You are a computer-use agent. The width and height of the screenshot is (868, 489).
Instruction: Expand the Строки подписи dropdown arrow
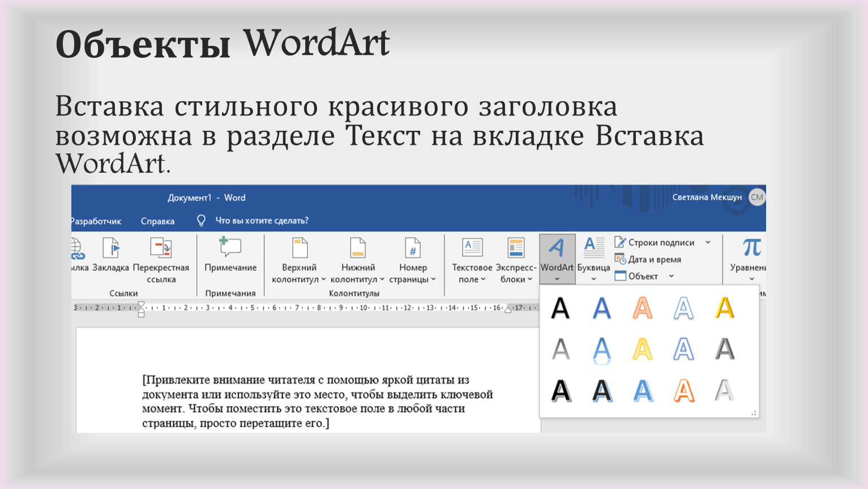[x=708, y=242]
